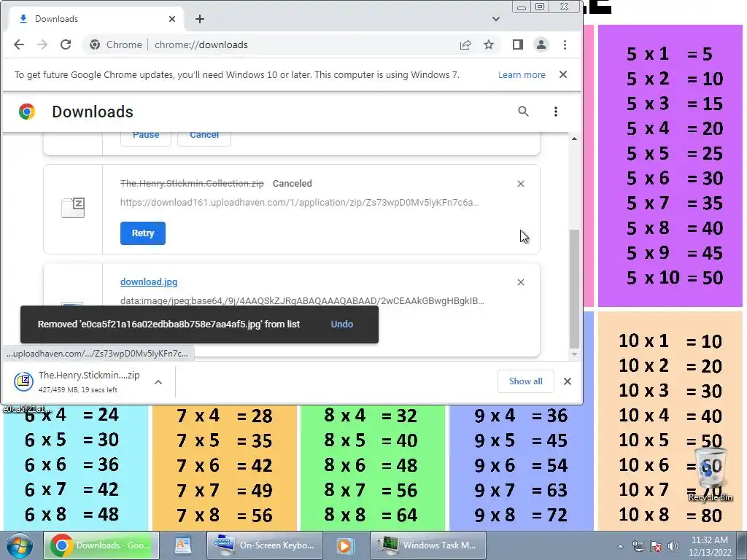Screen dimensions: 747x560
Task: Retry the canceled Henry Stickmin download
Action: point(143,233)
